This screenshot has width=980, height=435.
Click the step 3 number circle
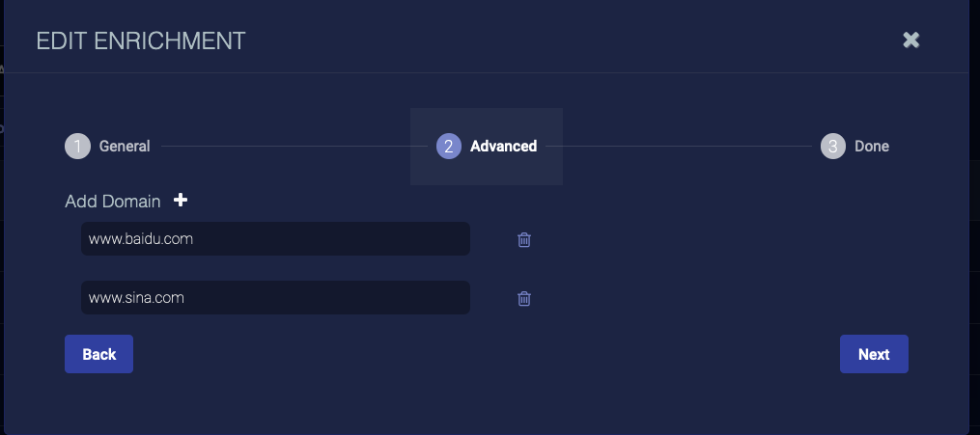(833, 147)
